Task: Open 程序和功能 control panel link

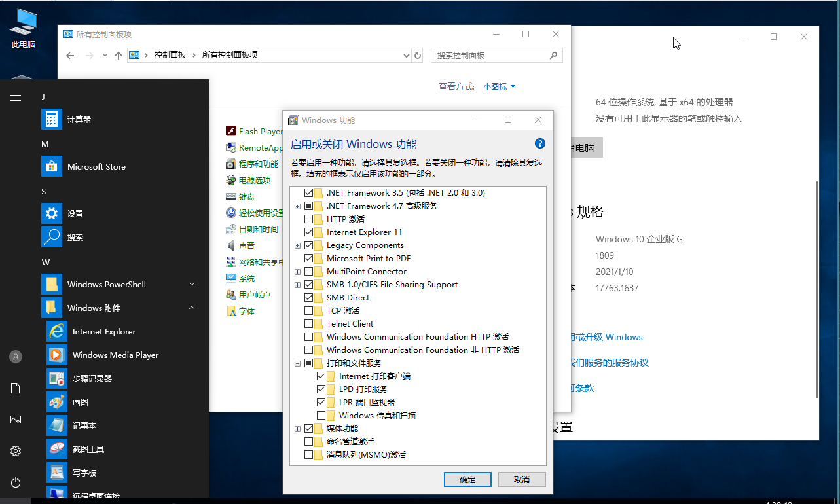Action: (252, 164)
